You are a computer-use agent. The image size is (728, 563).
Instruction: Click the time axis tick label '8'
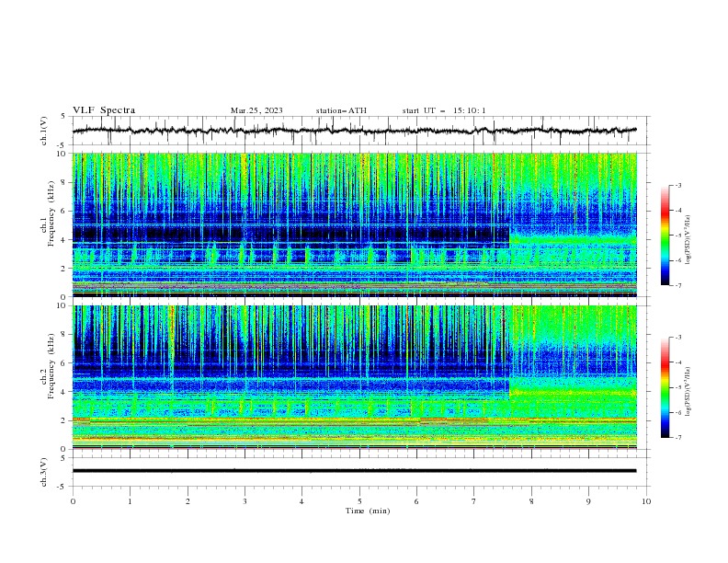click(x=531, y=501)
